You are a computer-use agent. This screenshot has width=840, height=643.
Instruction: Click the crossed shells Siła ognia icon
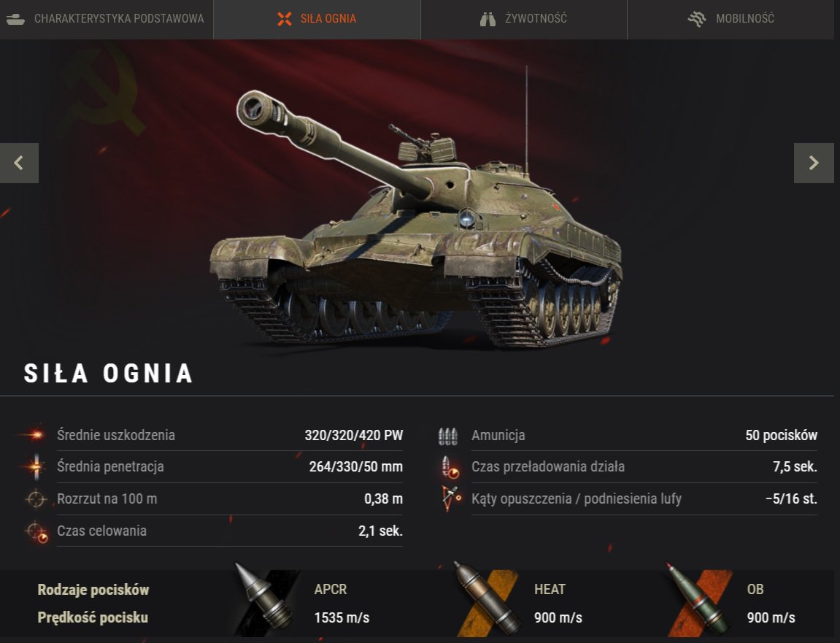[x=285, y=19]
